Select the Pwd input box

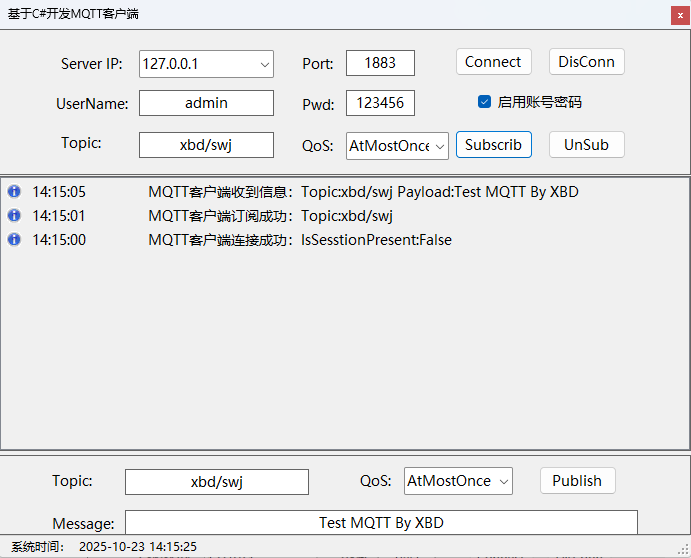pyautogui.click(x=380, y=104)
